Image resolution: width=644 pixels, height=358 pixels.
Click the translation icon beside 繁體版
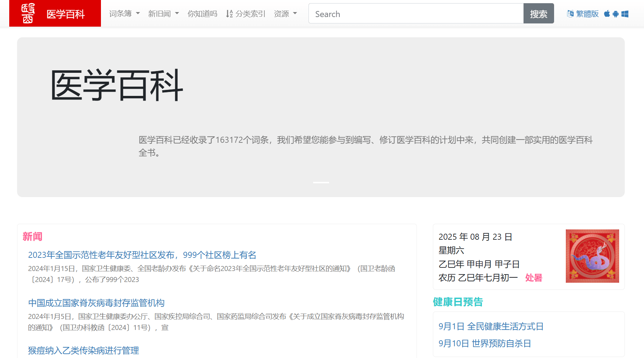pyautogui.click(x=570, y=13)
